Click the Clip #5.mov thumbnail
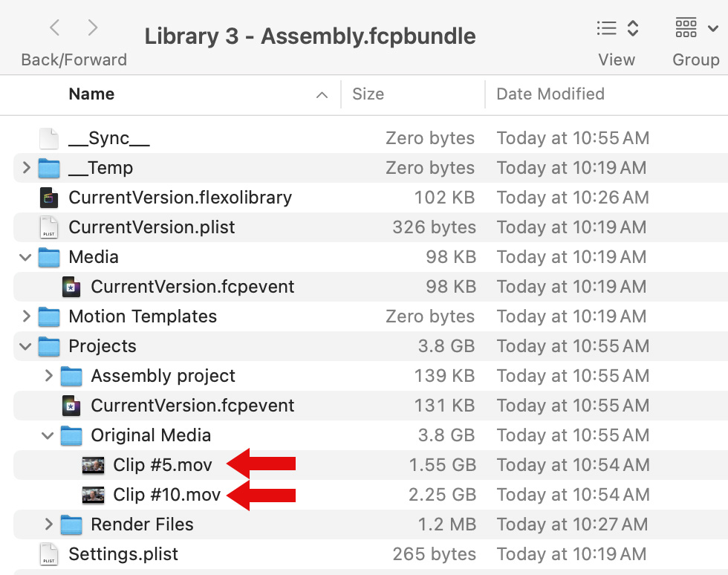 (93, 465)
